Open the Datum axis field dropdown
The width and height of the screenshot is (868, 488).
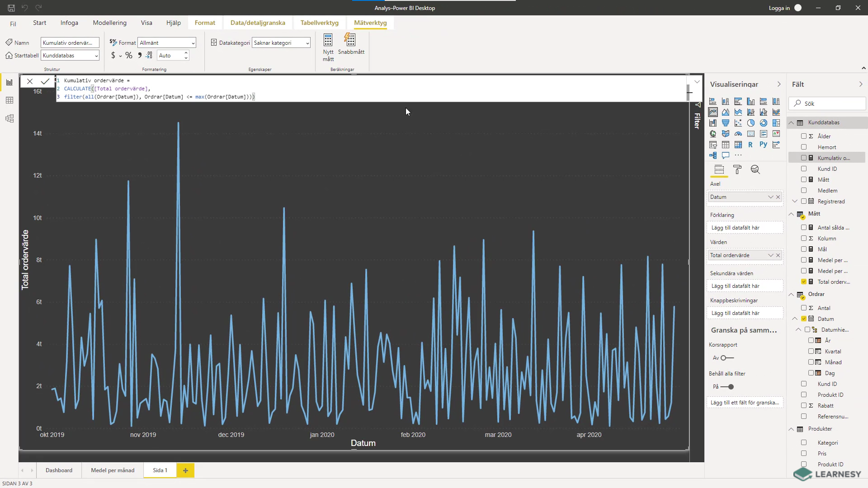click(770, 197)
